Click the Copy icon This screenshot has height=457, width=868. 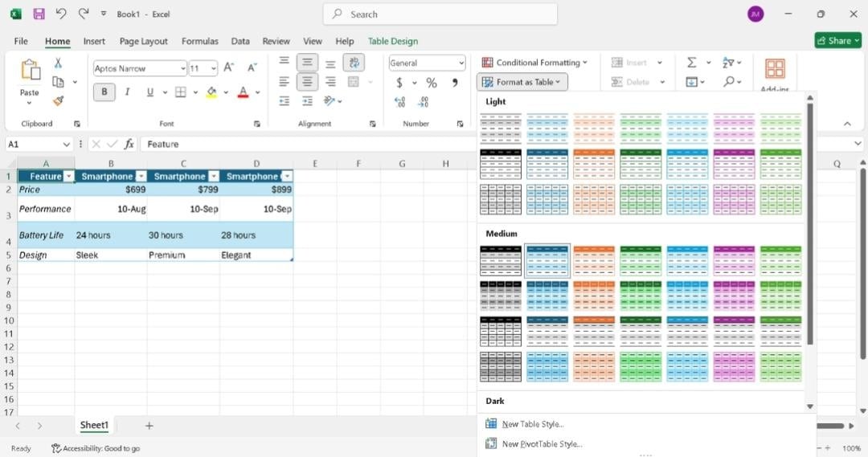click(58, 82)
